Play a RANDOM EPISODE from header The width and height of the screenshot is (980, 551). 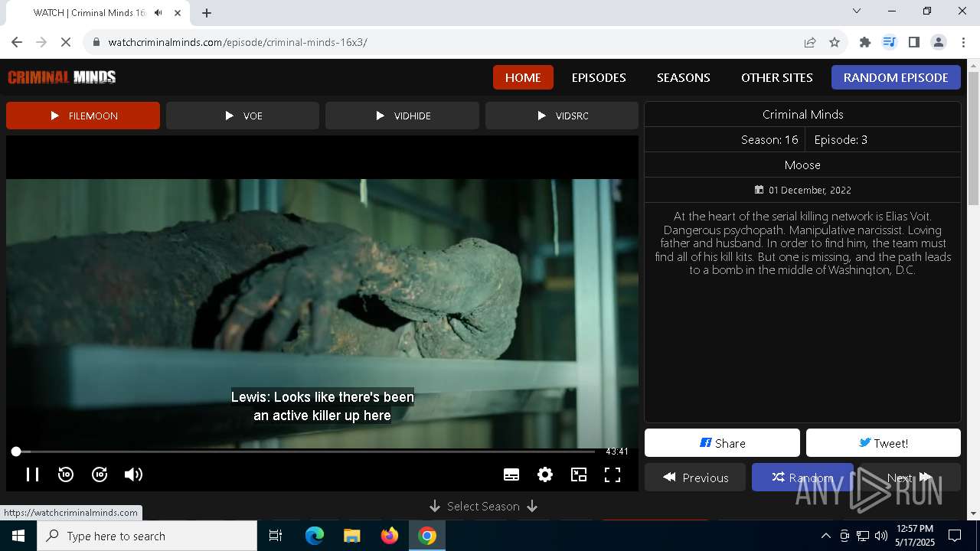pyautogui.click(x=896, y=77)
